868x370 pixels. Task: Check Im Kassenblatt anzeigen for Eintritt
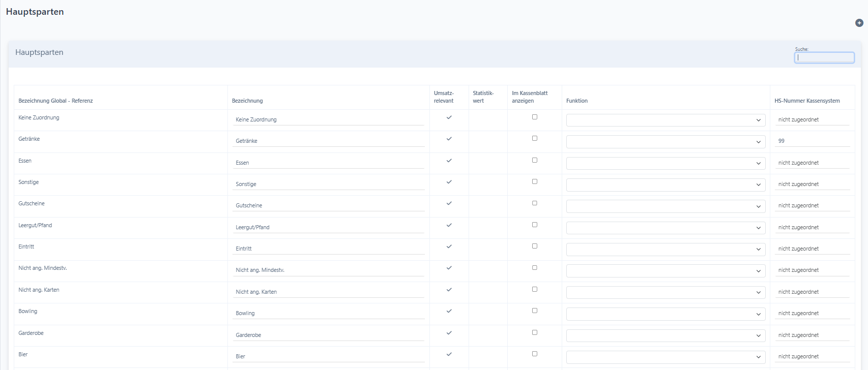point(535,246)
